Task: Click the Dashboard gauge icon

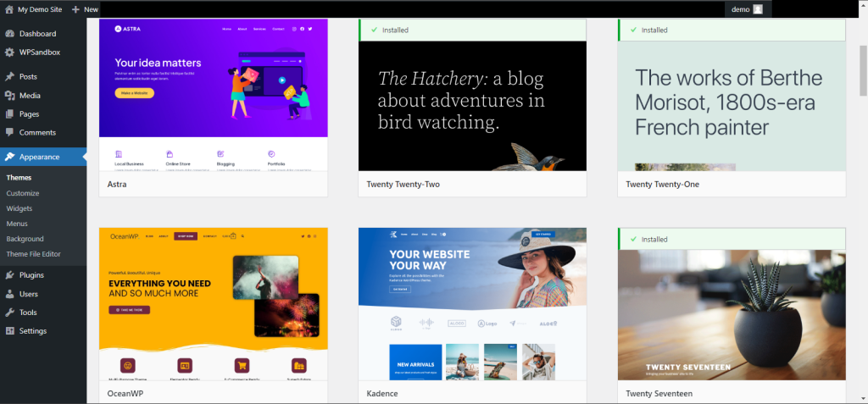Action: click(9, 34)
